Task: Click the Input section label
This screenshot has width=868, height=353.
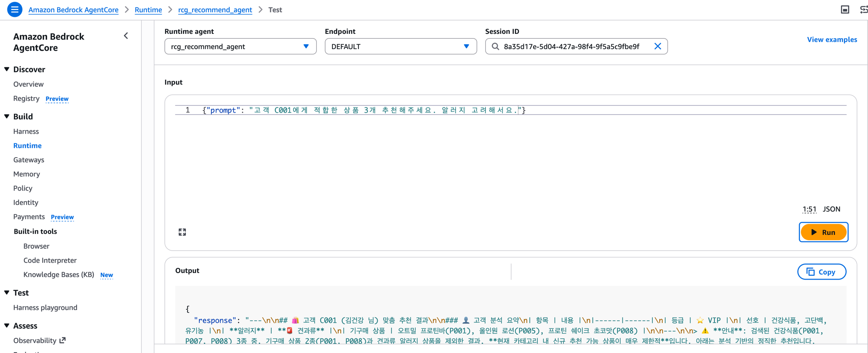Action: pos(174,82)
